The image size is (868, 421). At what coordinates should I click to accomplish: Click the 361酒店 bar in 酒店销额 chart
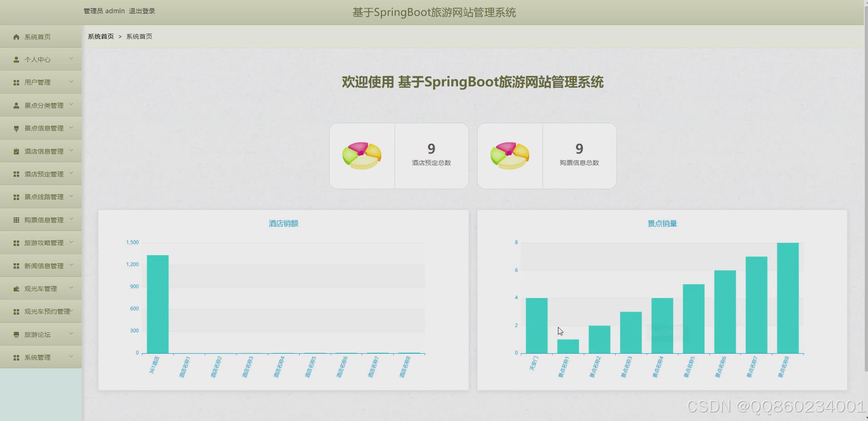tap(158, 304)
